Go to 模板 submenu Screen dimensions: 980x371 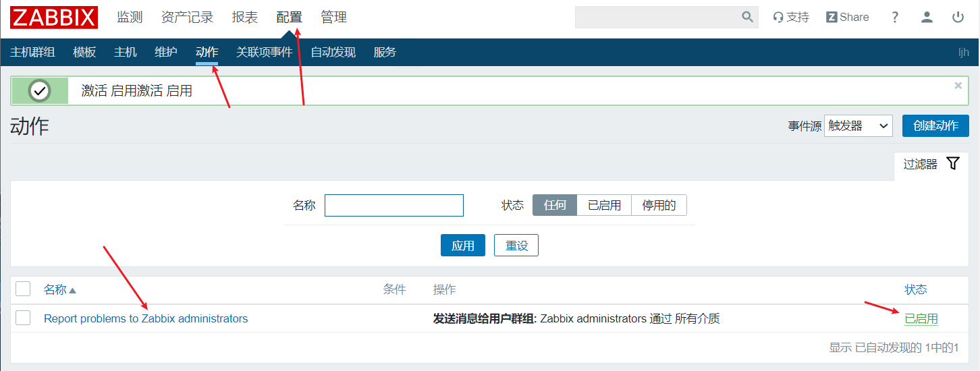84,52
